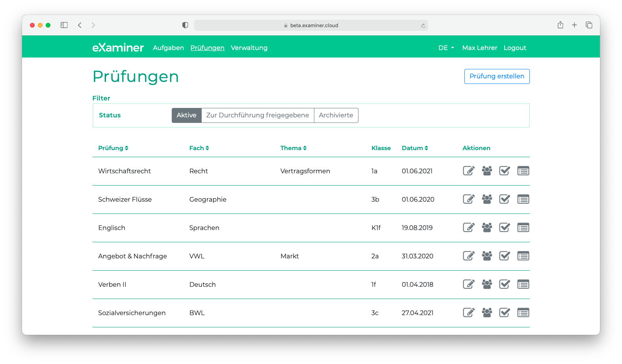Image resolution: width=622 pixels, height=364 pixels.
Task: Click the date 27.04.2021
Action: (418, 313)
